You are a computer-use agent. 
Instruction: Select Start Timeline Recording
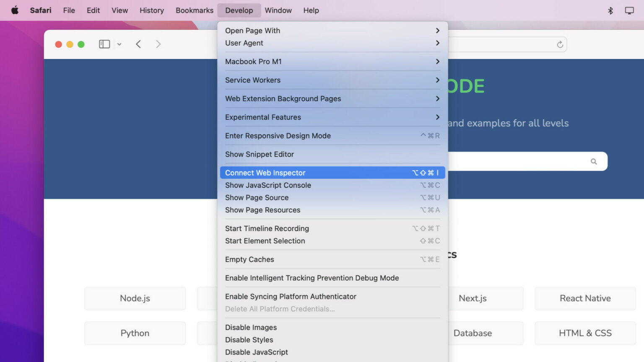point(332,228)
